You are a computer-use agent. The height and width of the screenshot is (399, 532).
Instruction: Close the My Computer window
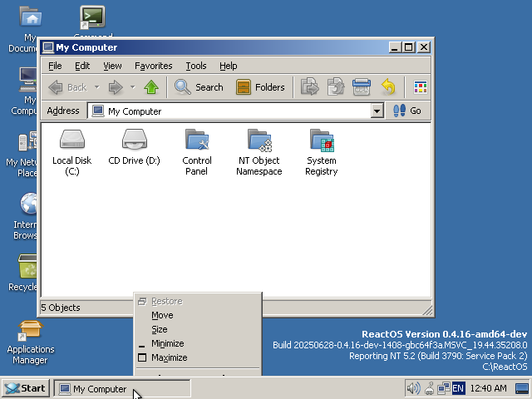[424, 47]
